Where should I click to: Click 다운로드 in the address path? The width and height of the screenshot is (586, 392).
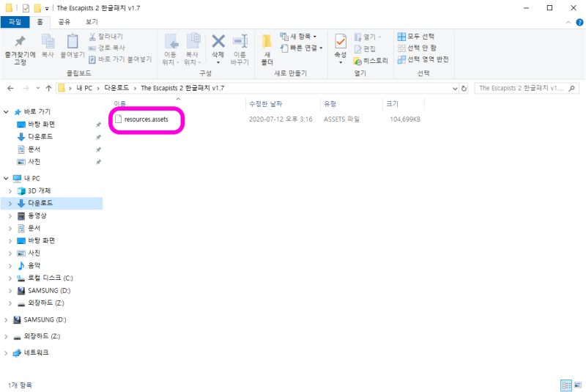point(116,88)
